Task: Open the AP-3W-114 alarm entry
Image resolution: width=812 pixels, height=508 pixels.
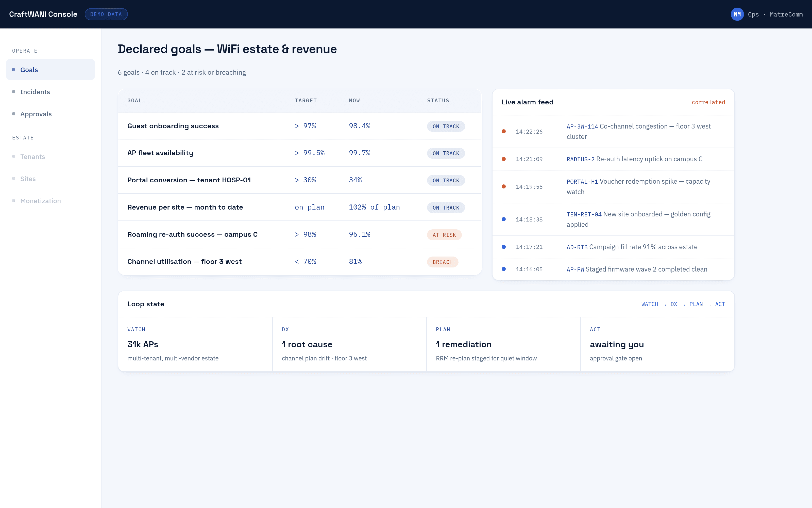Action: 613,131
